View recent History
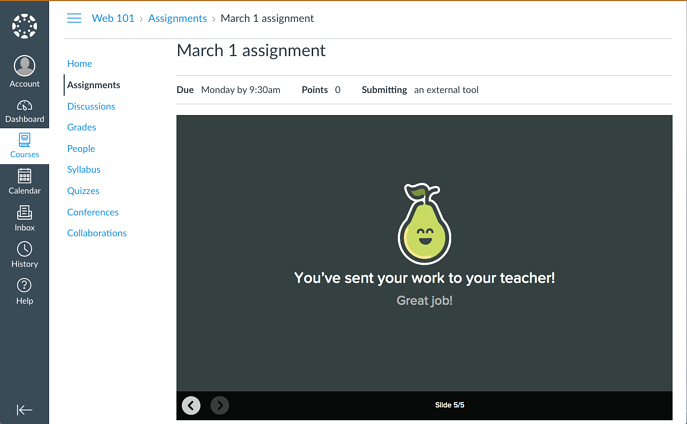The width and height of the screenshot is (687, 424). click(25, 255)
